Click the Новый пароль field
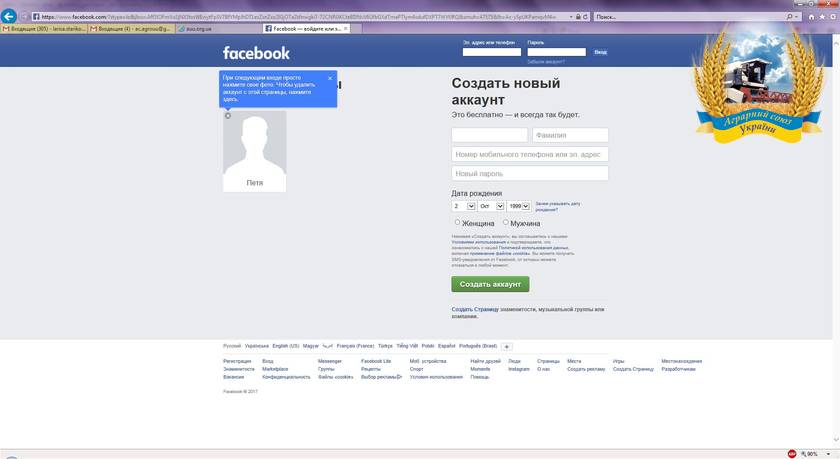The width and height of the screenshot is (840, 459). [x=530, y=174]
